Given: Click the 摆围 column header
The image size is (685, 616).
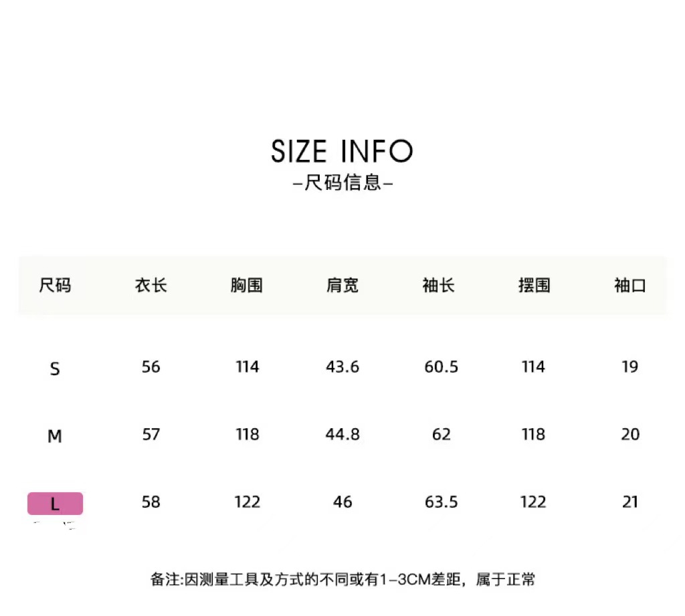Looking at the screenshot, I should coord(534,286).
